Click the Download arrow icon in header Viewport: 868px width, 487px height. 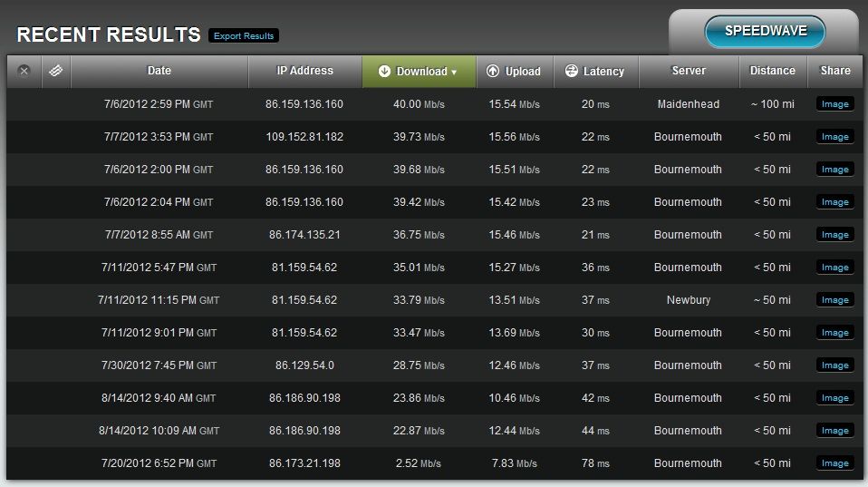coord(384,72)
